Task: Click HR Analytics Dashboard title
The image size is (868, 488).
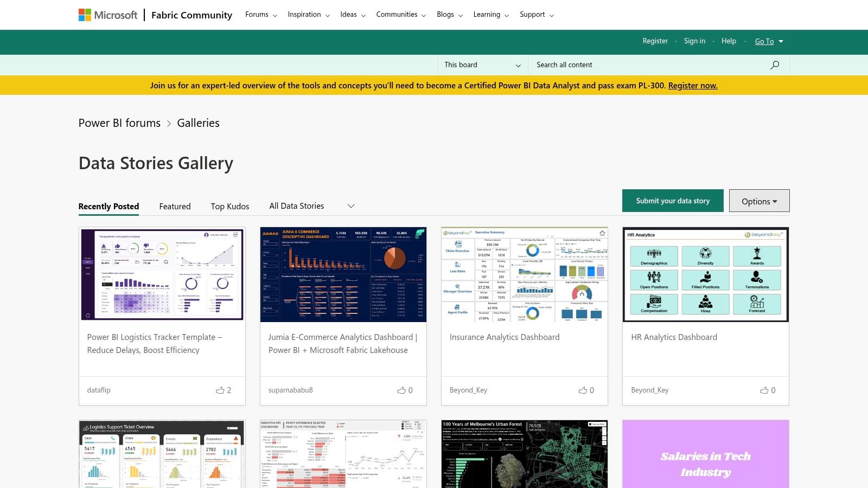Action: click(674, 337)
